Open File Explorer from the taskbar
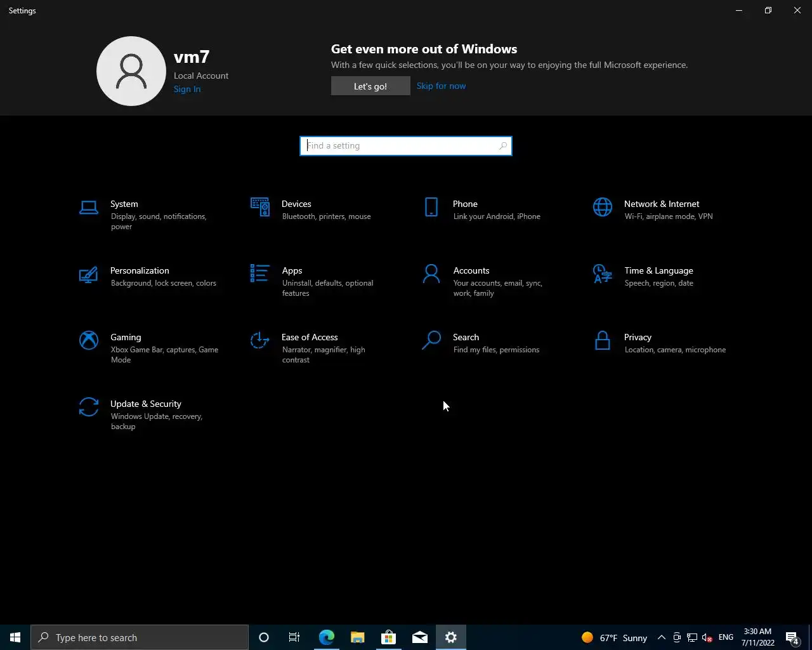This screenshot has height=650, width=812. [x=357, y=637]
